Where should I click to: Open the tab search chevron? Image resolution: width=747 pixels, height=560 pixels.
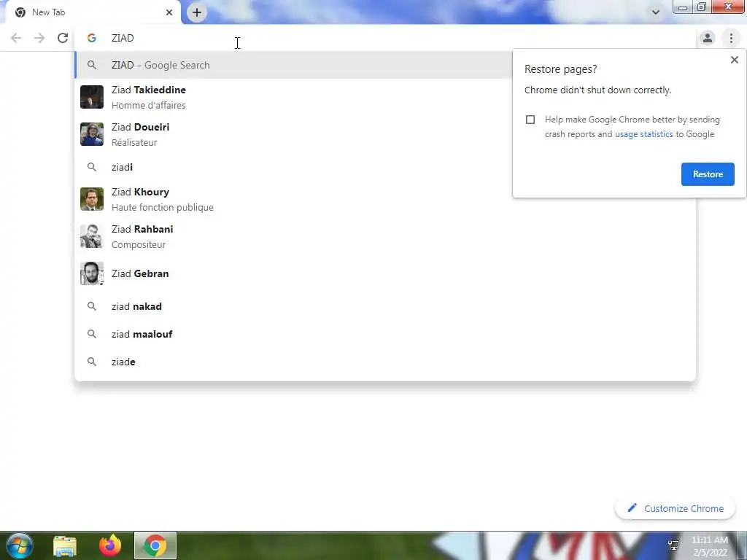[656, 12]
